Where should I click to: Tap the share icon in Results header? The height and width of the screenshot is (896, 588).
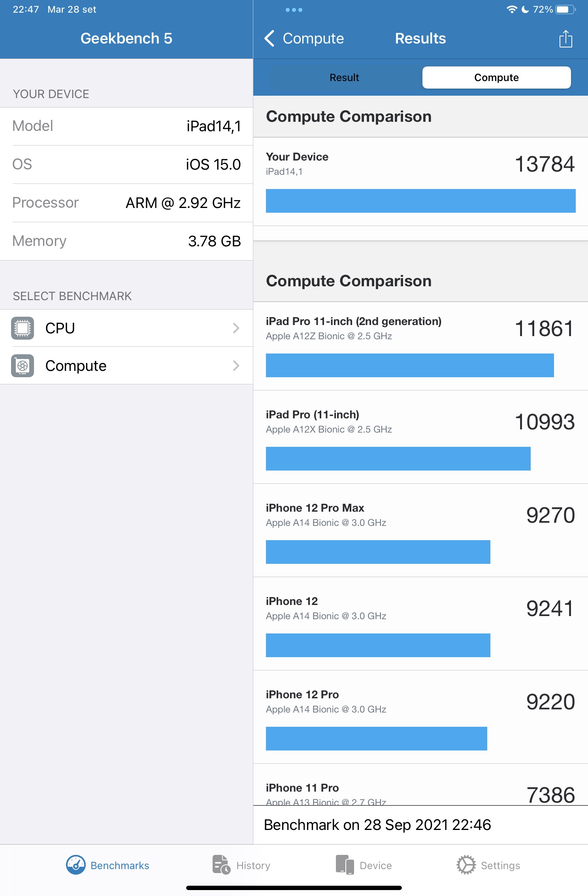pyautogui.click(x=565, y=39)
